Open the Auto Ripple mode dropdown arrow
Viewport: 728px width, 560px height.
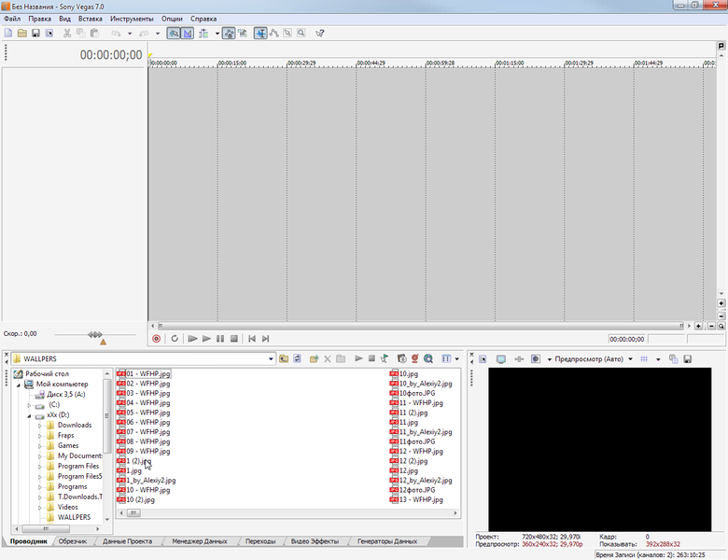coord(217,34)
